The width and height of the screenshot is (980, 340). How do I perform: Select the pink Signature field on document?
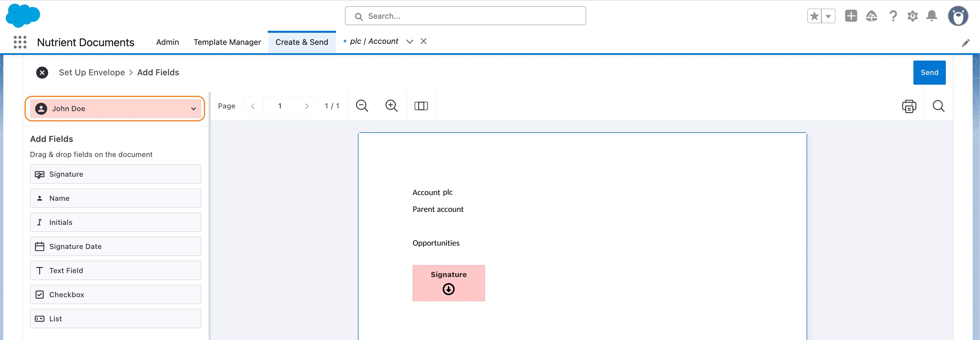pyautogui.click(x=448, y=283)
